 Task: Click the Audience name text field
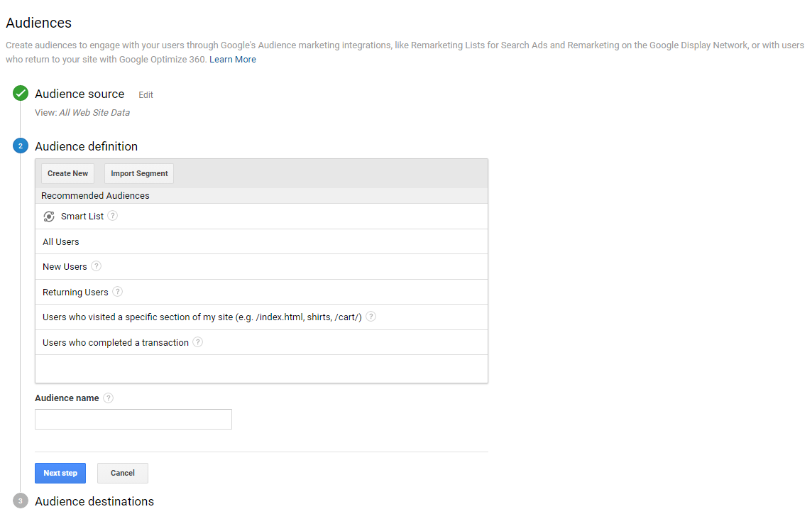click(133, 419)
